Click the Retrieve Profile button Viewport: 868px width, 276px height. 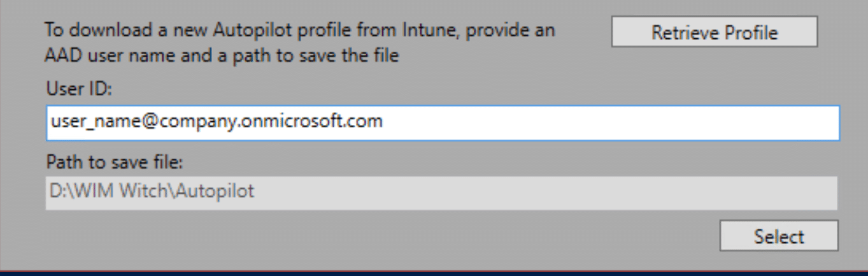tap(714, 32)
